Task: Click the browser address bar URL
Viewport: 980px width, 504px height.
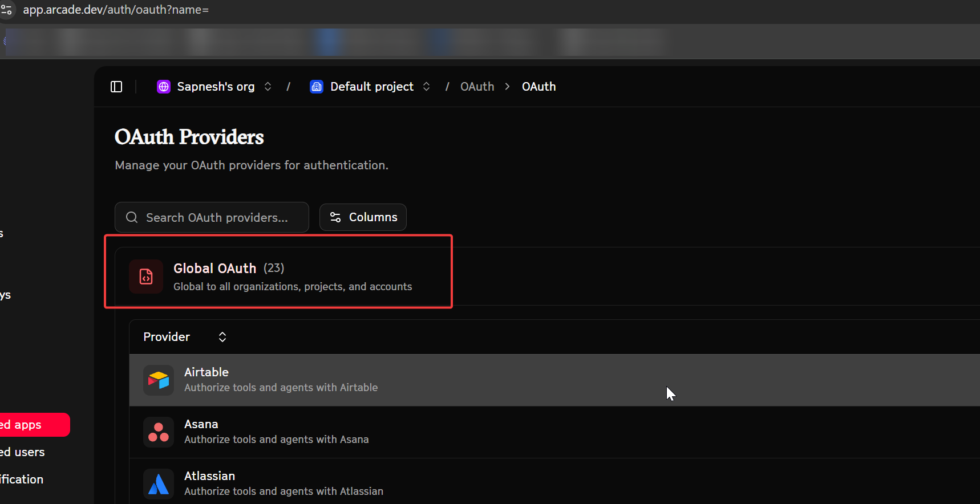Action: [116, 10]
